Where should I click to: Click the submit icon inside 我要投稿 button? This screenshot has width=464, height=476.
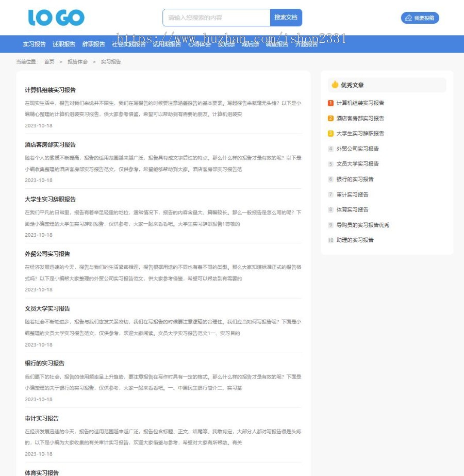408,18
